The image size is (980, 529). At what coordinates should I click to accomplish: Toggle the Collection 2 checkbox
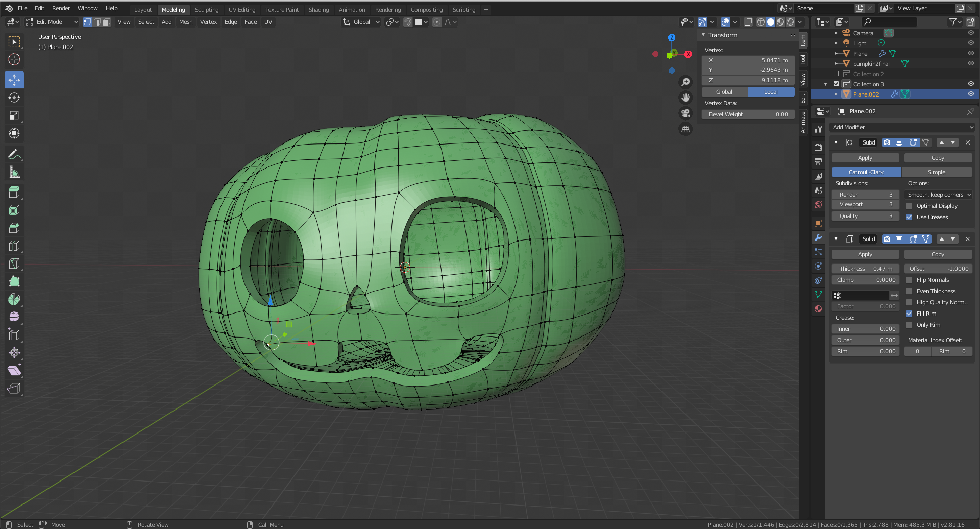[836, 74]
